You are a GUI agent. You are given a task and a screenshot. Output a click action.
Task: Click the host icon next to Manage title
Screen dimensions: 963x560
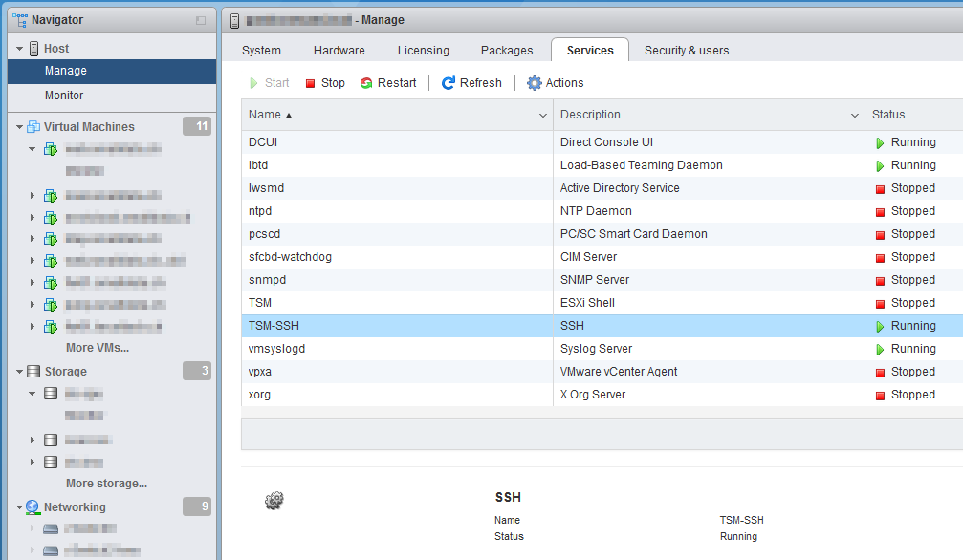pos(234,20)
